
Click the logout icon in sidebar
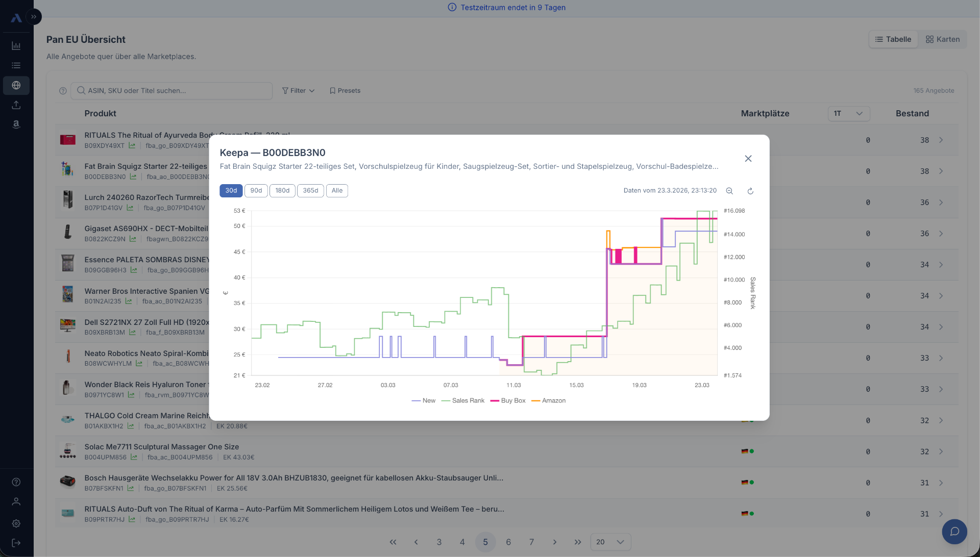(16, 543)
